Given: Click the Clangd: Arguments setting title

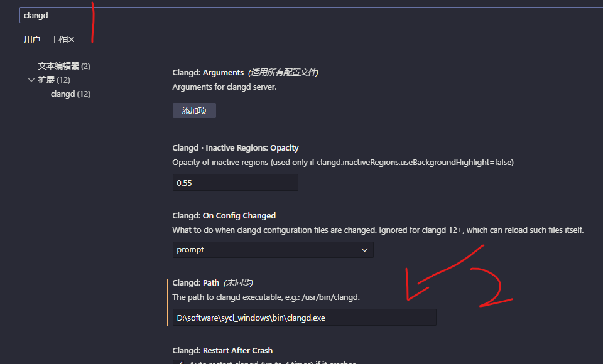Looking at the screenshot, I should (x=208, y=73).
